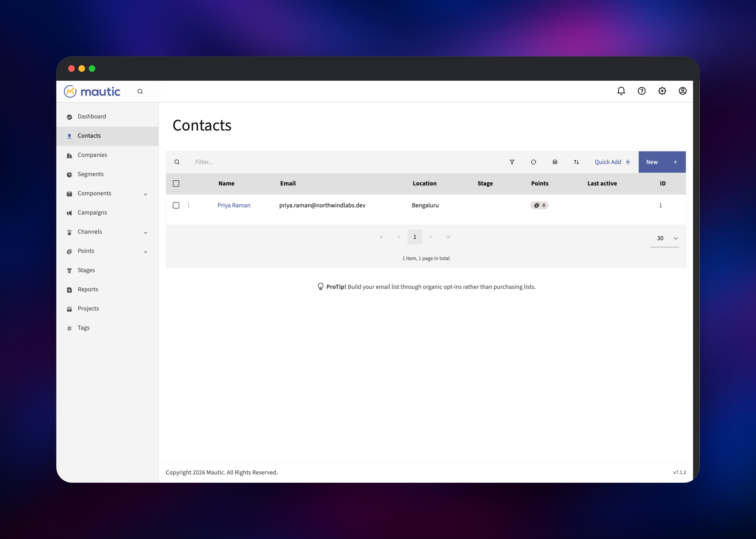The image size is (756, 539).
Task: Click the points badge showing 0
Action: point(539,205)
